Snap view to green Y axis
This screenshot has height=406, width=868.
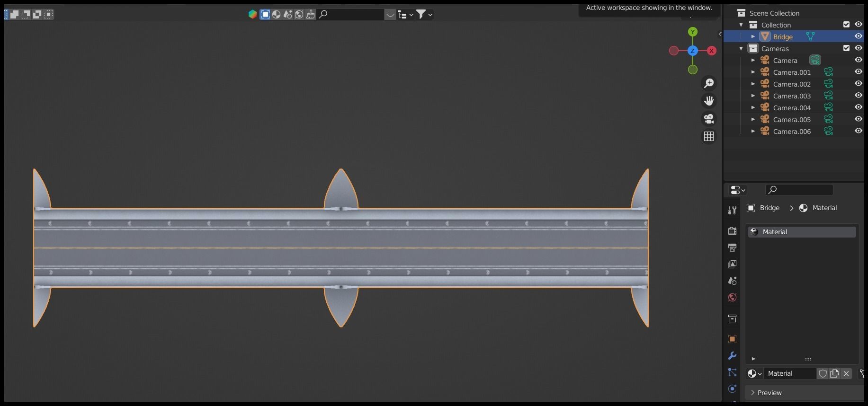pos(693,32)
